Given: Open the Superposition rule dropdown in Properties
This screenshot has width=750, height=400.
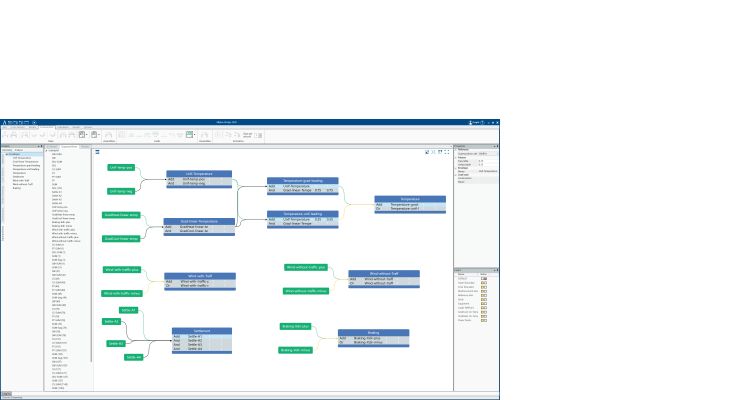Looking at the screenshot, I should [x=488, y=154].
